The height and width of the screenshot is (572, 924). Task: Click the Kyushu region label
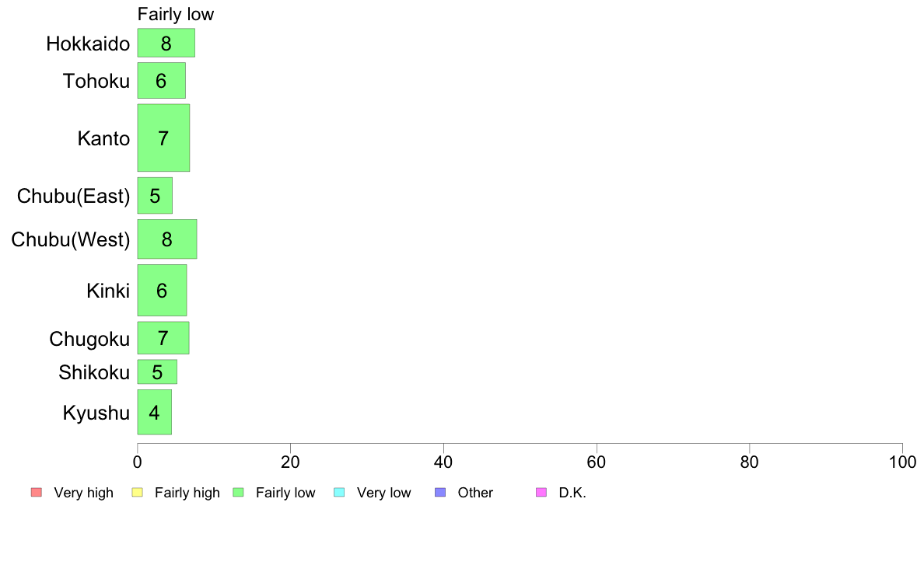(96, 413)
